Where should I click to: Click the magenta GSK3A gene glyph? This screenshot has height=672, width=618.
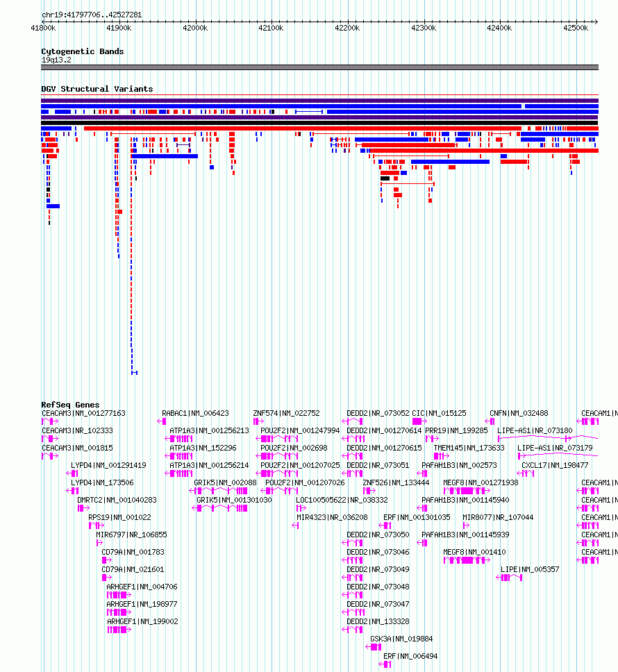click(374, 647)
